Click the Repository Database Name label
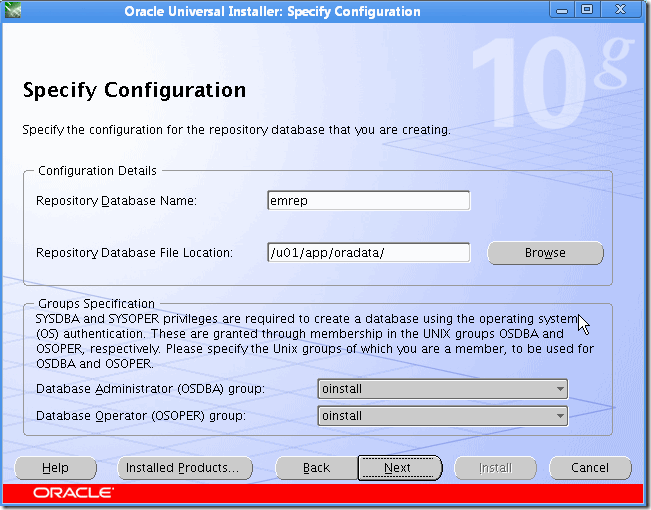The width and height of the screenshot is (651, 510). coord(116,201)
